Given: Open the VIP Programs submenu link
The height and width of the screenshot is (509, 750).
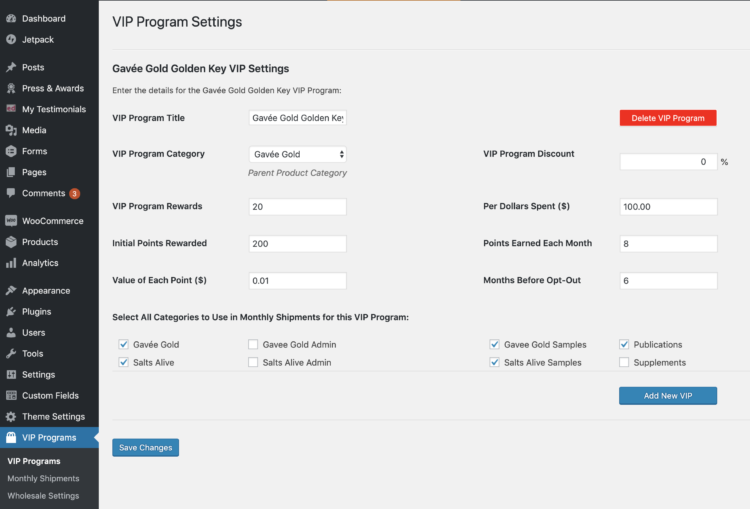Looking at the screenshot, I should point(34,461).
